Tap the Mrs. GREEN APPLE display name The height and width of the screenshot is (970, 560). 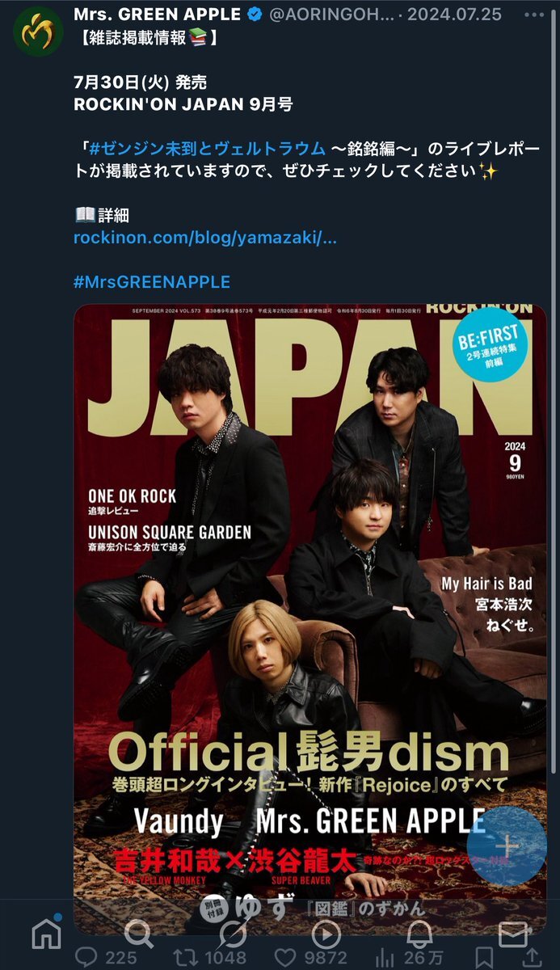(157, 15)
